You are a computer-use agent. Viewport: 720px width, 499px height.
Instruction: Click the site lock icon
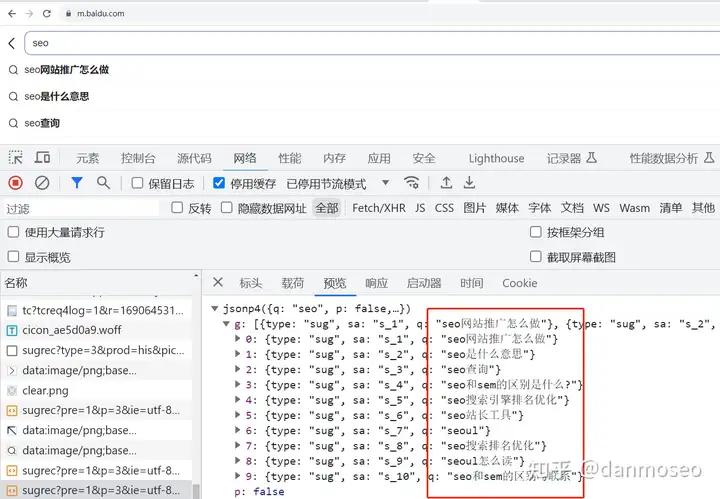pos(68,14)
